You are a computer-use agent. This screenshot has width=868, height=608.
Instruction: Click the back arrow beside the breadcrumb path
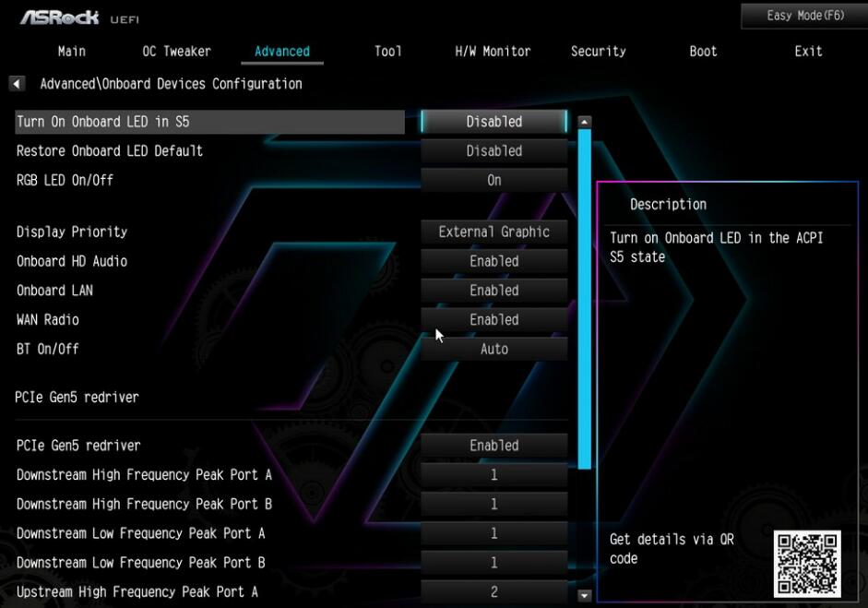(x=17, y=84)
